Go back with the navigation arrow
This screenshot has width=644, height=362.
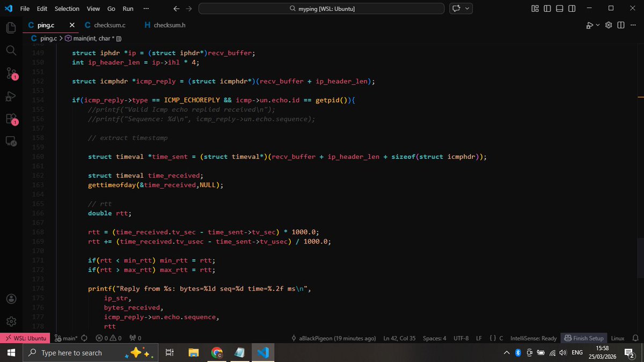(177, 9)
